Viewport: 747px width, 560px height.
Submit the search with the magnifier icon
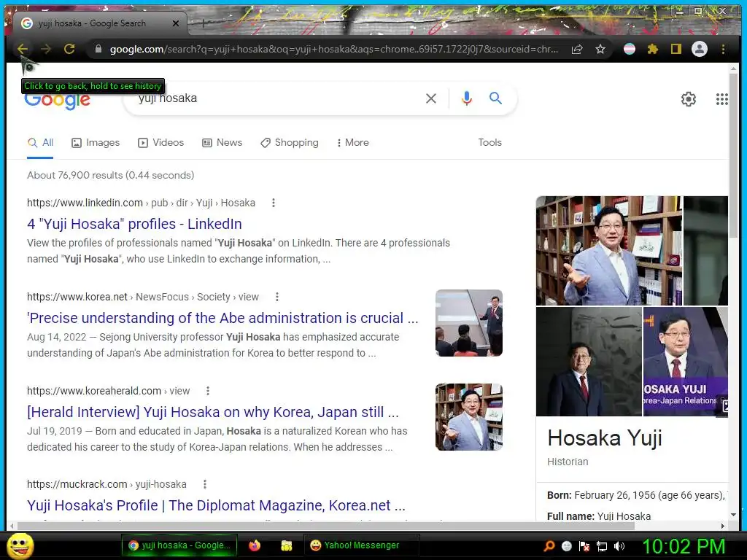(496, 98)
